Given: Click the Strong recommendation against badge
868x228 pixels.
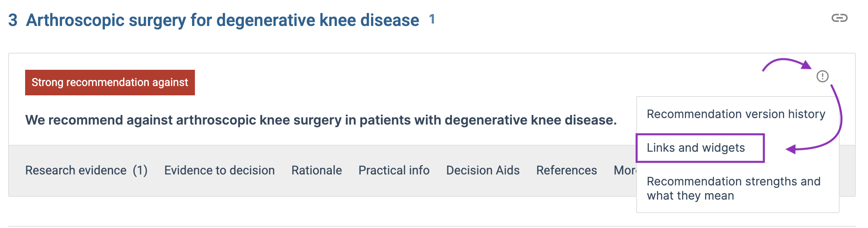Looking at the screenshot, I should coord(110,82).
